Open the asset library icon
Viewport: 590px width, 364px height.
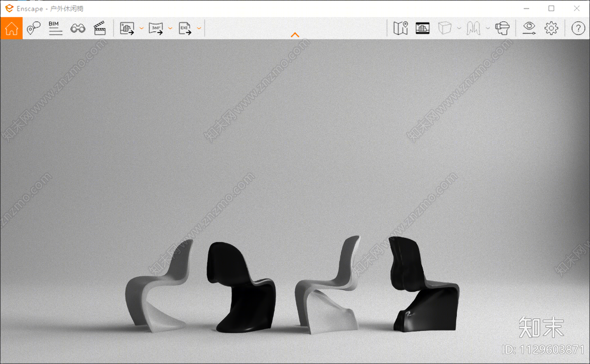423,28
